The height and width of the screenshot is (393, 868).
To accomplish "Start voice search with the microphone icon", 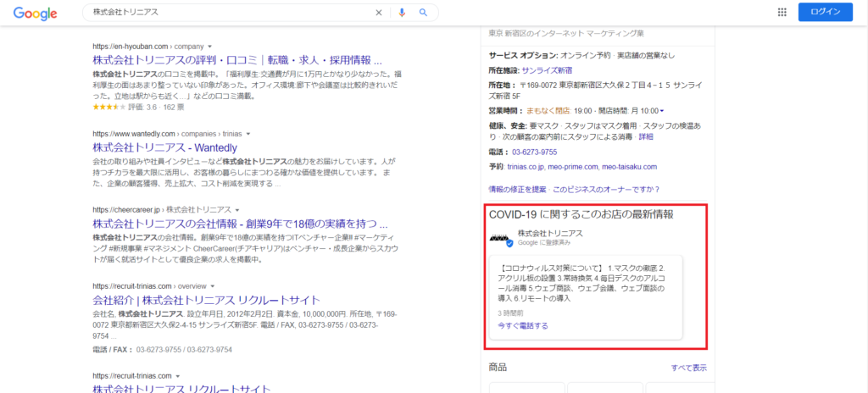I will [402, 13].
